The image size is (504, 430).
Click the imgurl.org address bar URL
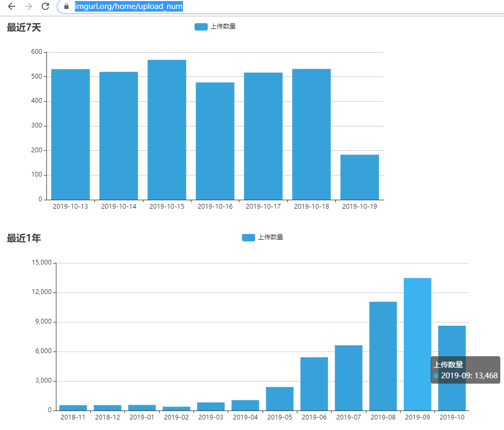click(x=128, y=6)
